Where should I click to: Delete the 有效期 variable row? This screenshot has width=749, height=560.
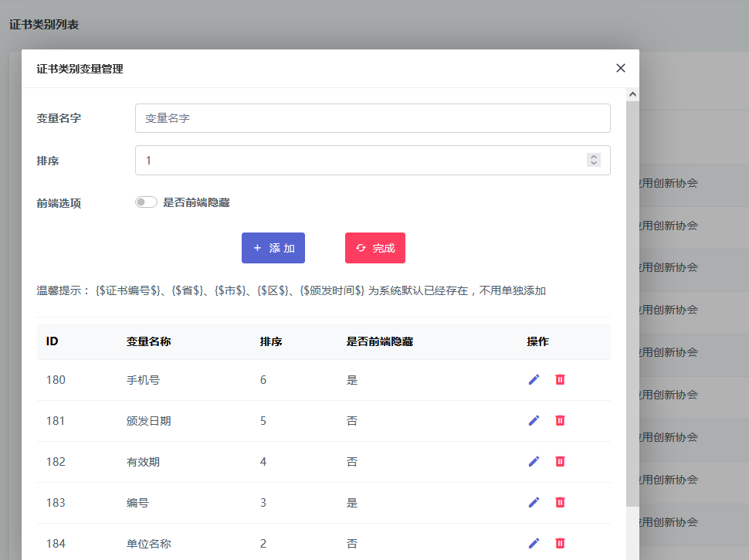coord(560,462)
